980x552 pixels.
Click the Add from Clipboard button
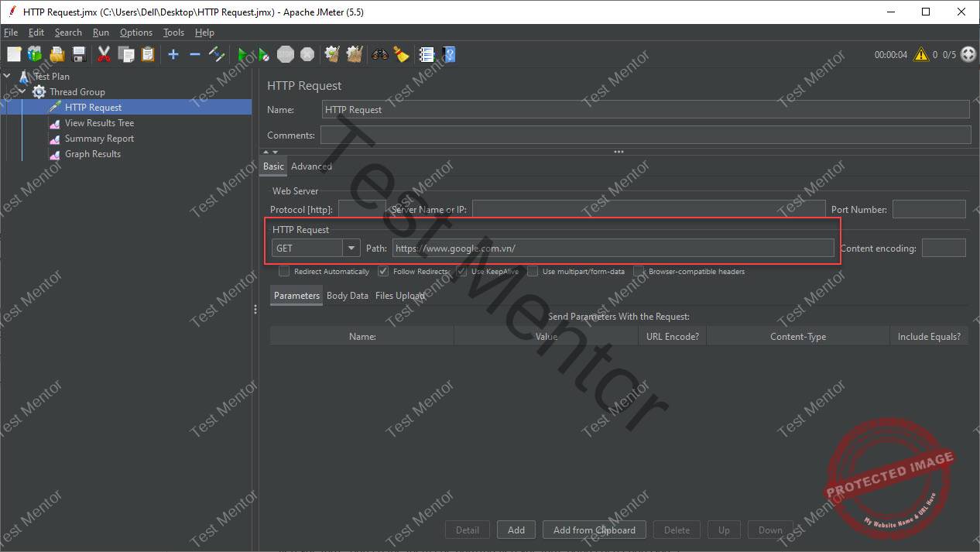[594, 530]
